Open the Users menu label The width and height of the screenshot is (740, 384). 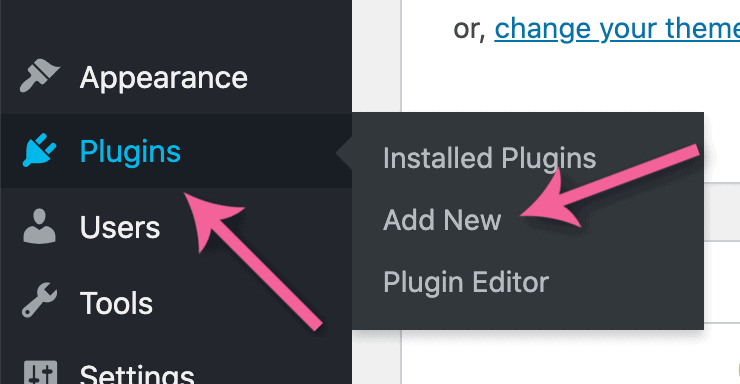[120, 227]
